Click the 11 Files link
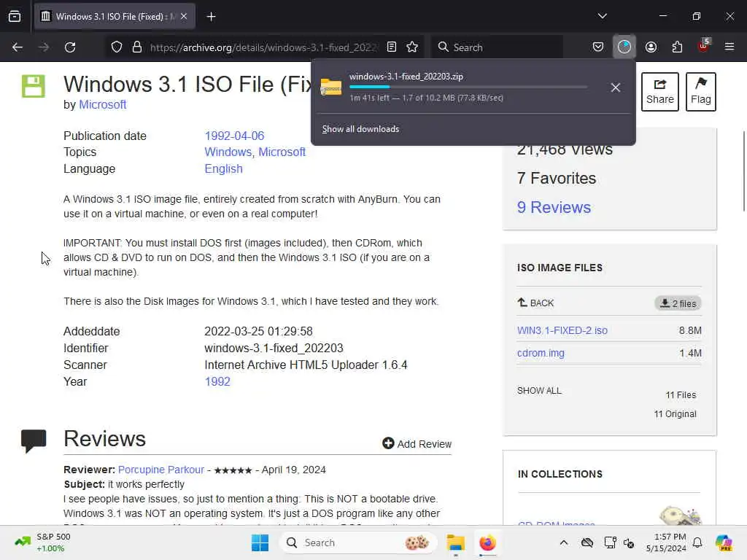 [x=681, y=394]
